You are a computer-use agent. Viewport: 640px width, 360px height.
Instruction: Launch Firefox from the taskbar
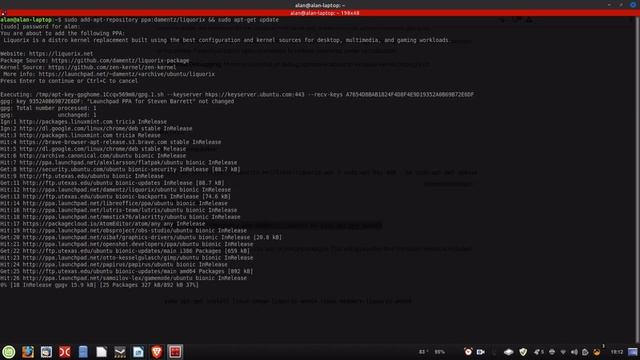click(28, 352)
